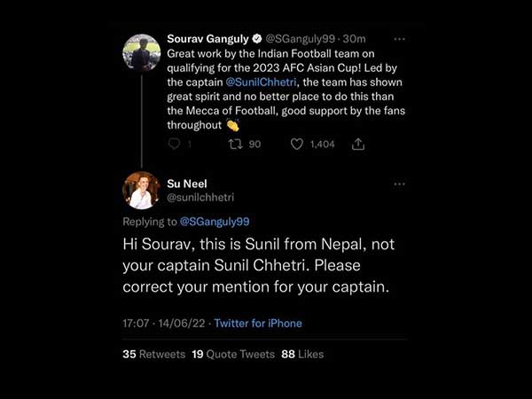Open more options on Su Neel's reply

click(399, 184)
